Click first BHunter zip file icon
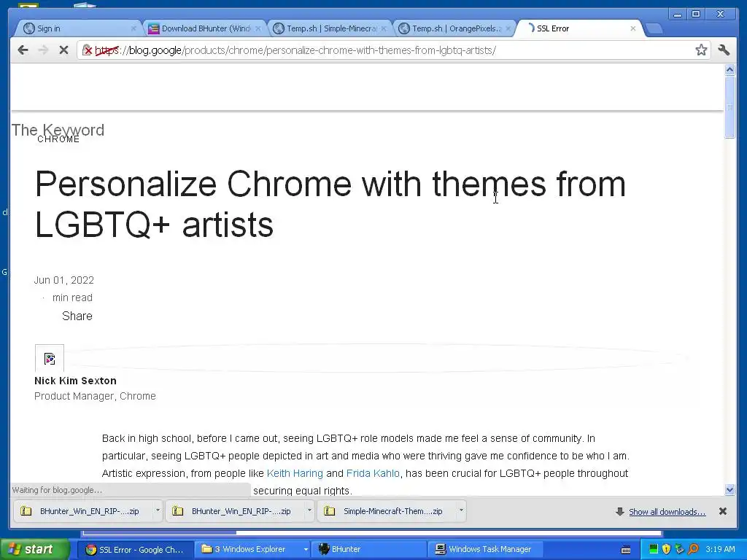Screen dimensions: 747x560 [x=26, y=511]
